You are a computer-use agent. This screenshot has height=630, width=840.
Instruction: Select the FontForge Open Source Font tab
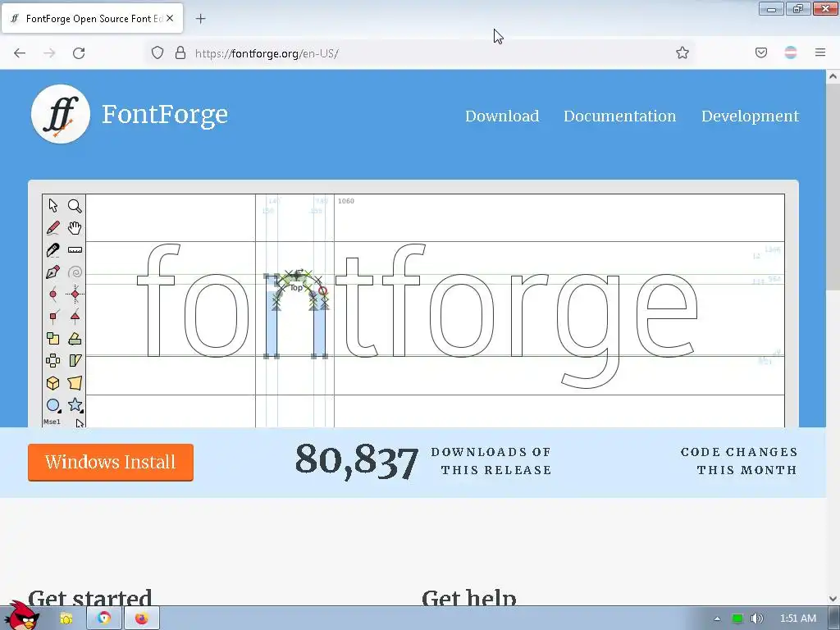(92, 18)
